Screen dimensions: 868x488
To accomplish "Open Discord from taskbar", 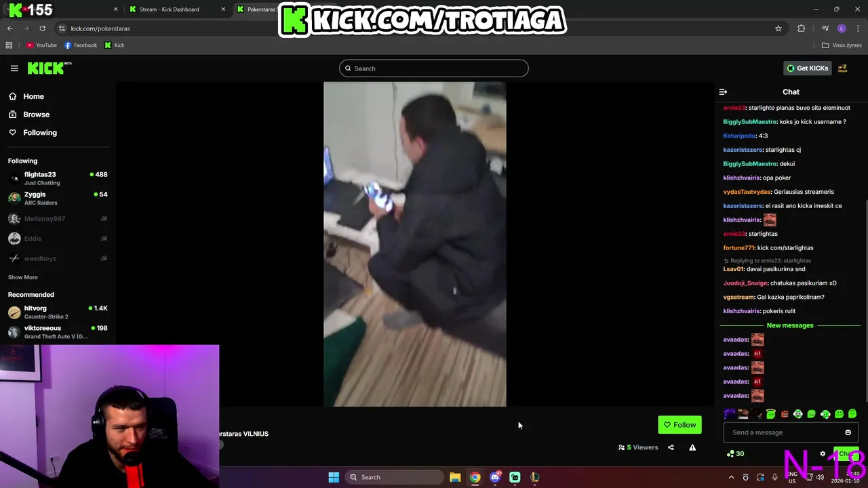I will (495, 477).
